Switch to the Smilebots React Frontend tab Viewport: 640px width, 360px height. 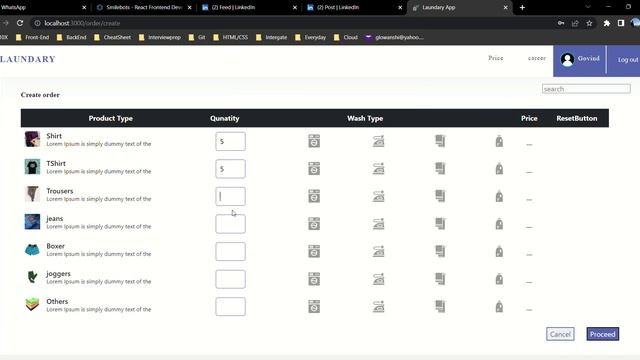click(144, 7)
